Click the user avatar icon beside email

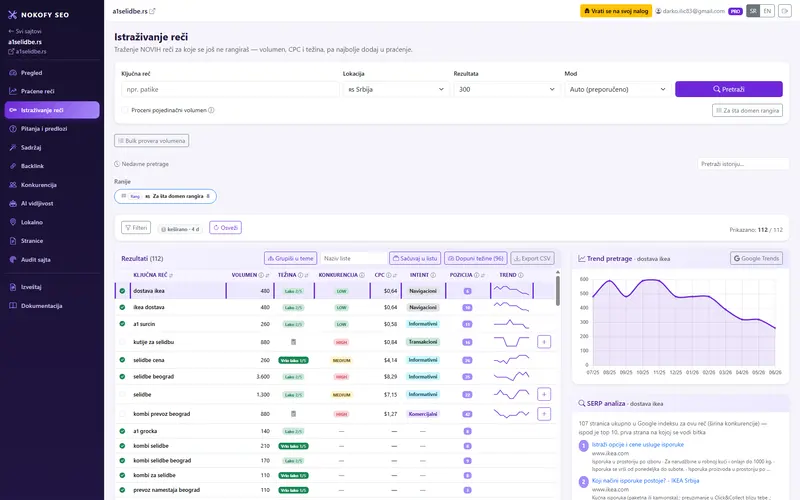pyautogui.click(x=658, y=11)
